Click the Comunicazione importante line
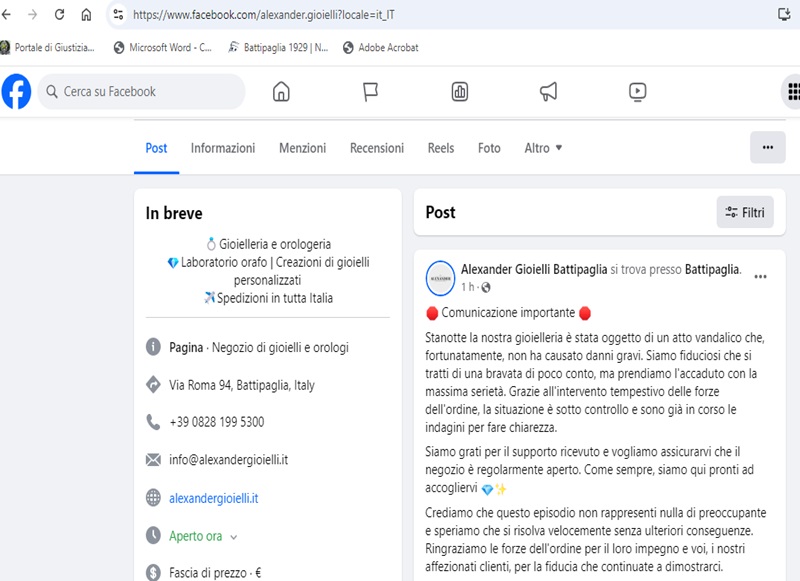Viewport: 800px width, 581px height. 508,313
